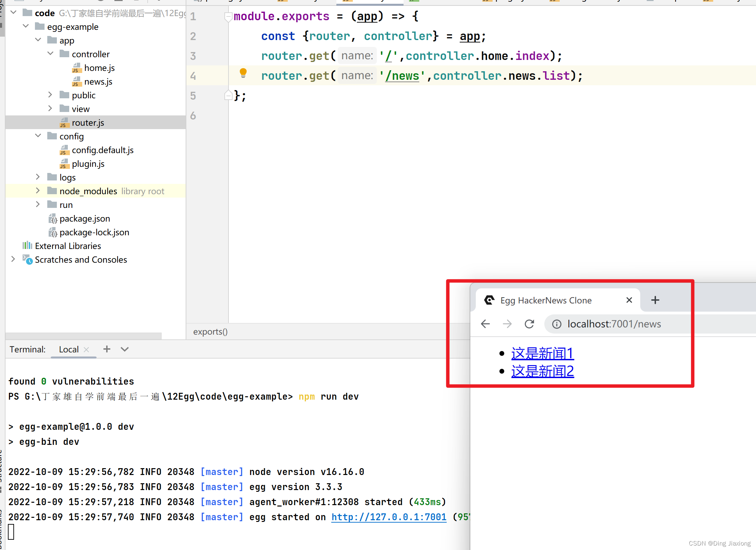
Task: Collapse the config folder
Action: (x=38, y=136)
